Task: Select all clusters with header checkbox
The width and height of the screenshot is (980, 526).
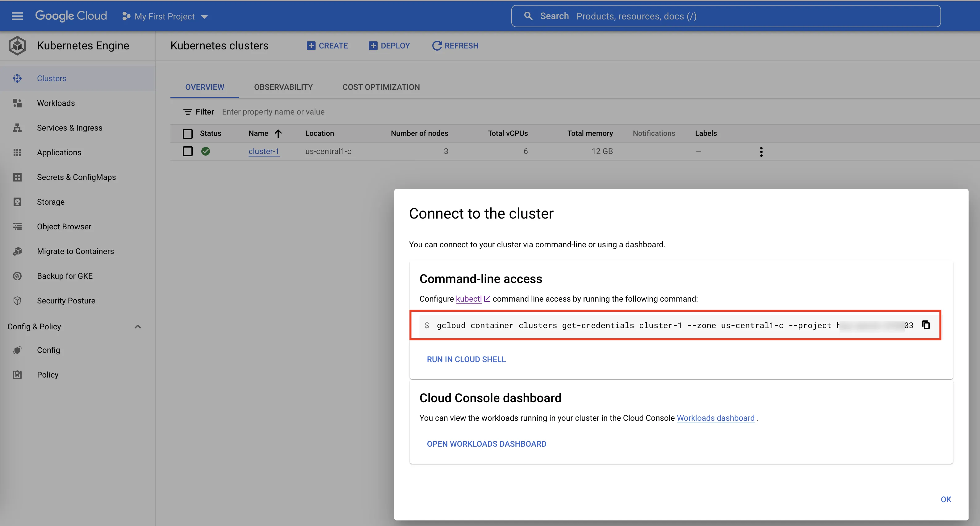Action: [187, 133]
